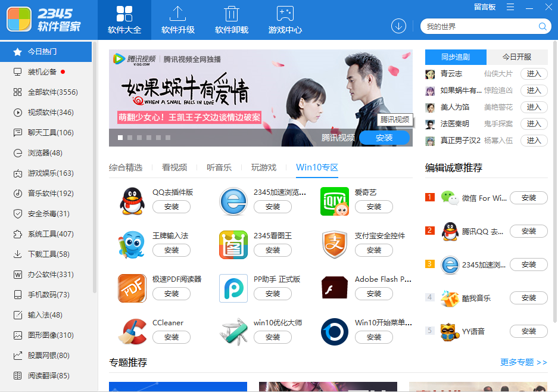The image size is (558, 392).
Task: Open the download progress panel arrow
Action: [x=398, y=26]
